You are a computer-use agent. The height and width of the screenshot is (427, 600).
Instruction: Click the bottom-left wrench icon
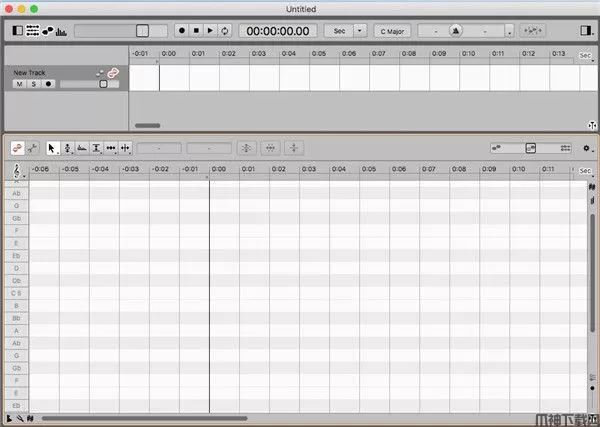click(20, 419)
